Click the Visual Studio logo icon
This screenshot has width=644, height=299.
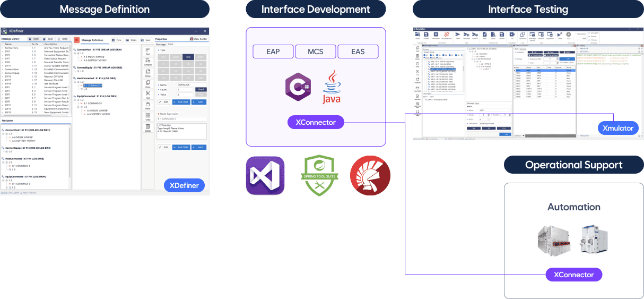266,176
